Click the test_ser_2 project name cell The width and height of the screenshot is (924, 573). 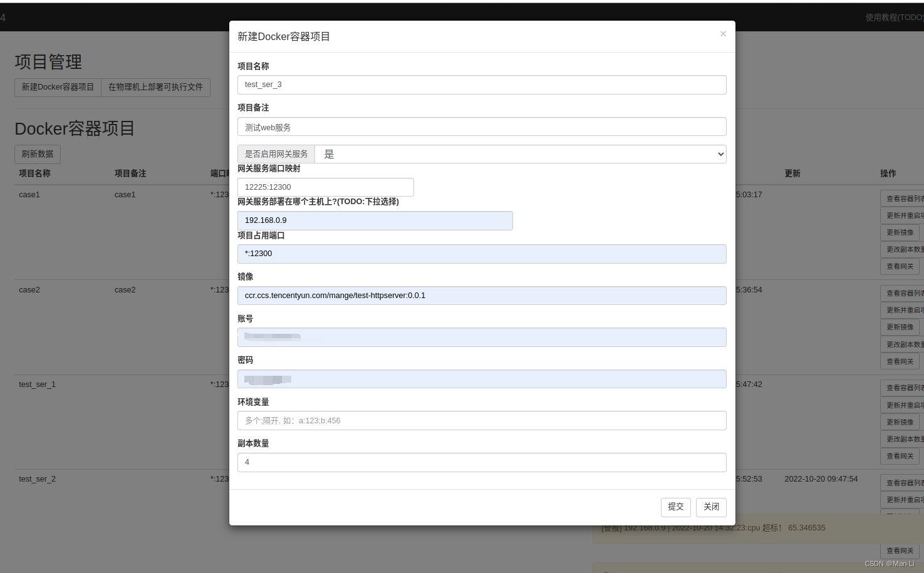pos(38,479)
